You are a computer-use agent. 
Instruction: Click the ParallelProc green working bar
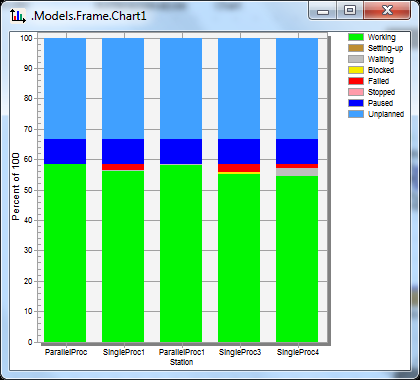pyautogui.click(x=65, y=253)
